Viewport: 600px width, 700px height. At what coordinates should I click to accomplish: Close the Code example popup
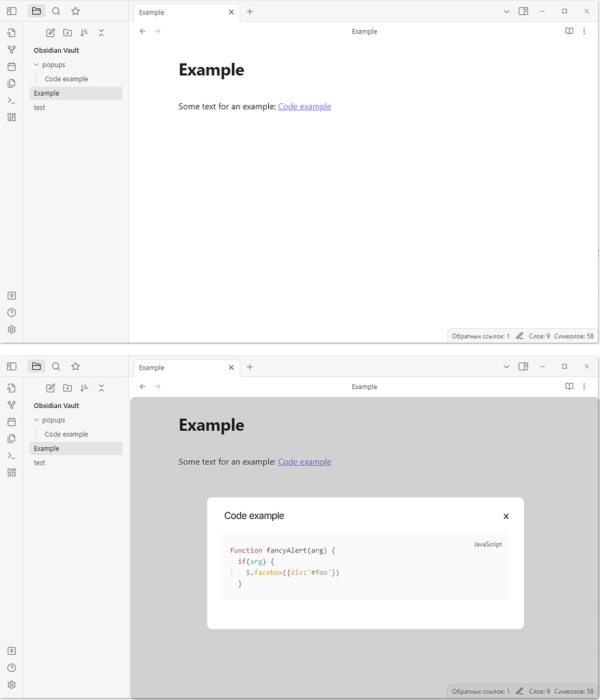(x=506, y=516)
